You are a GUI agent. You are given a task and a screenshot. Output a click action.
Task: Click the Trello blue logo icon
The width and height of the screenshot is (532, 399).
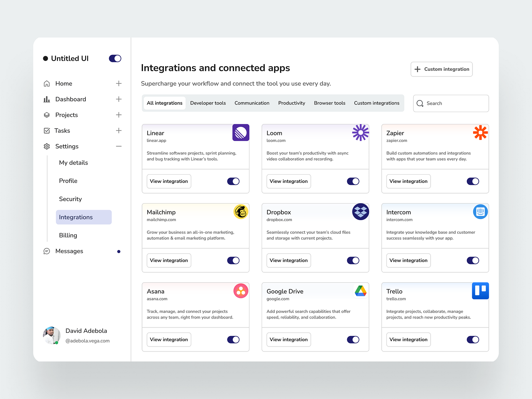[480, 291]
